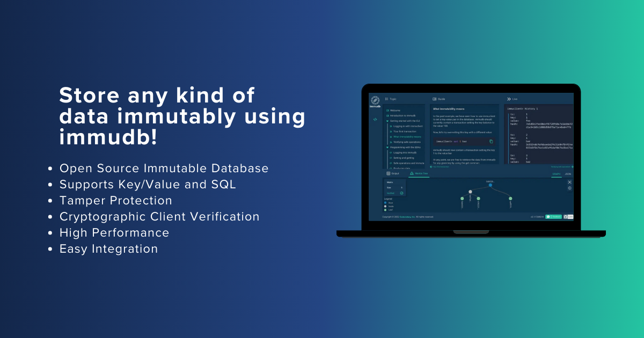Collapse 'Programming with the SDKs' section
This screenshot has height=338, width=644.
(x=387, y=147)
